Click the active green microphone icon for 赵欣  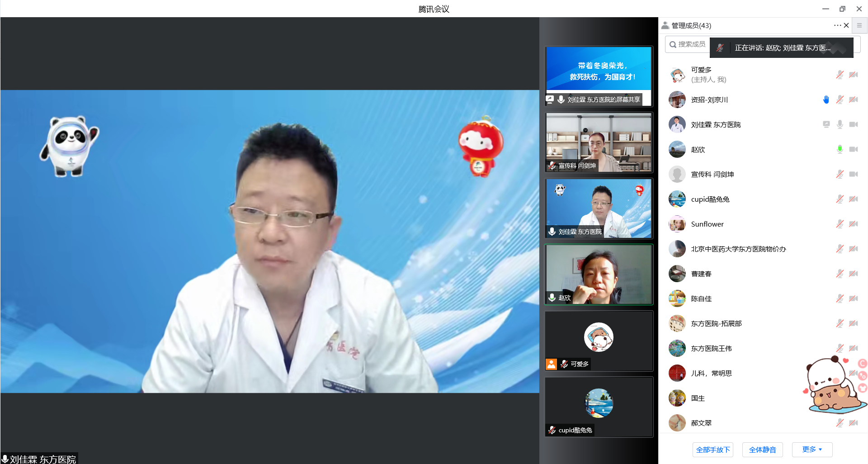tap(840, 149)
